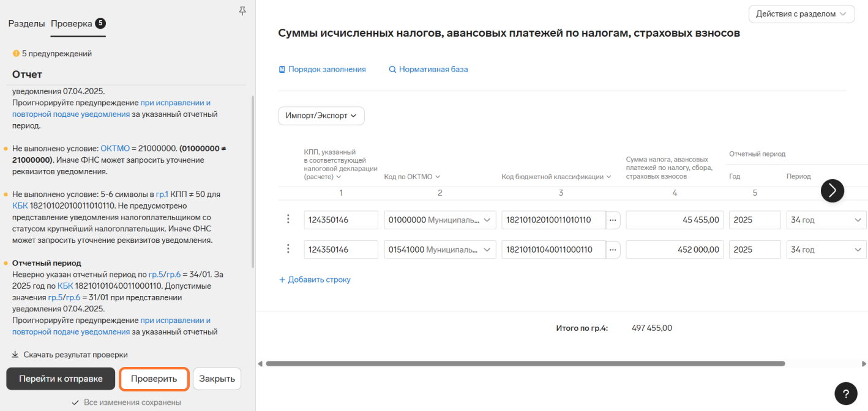This screenshot has height=411, width=868.
Task: Switch to the Разделы tab
Action: (x=26, y=24)
